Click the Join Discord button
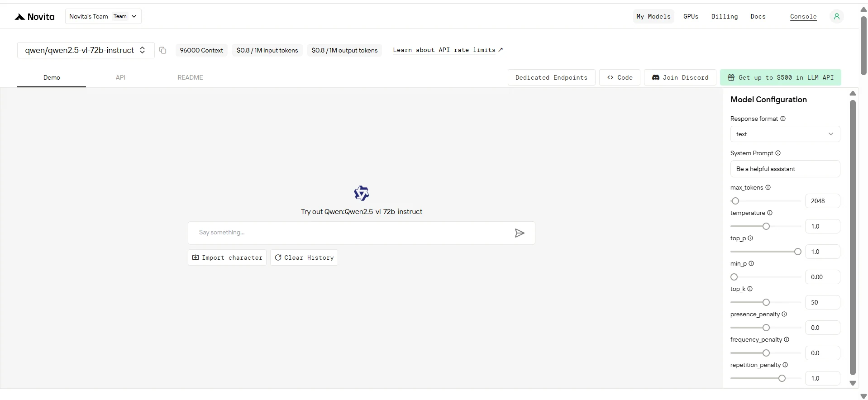The height and width of the screenshot is (400, 868). click(680, 77)
